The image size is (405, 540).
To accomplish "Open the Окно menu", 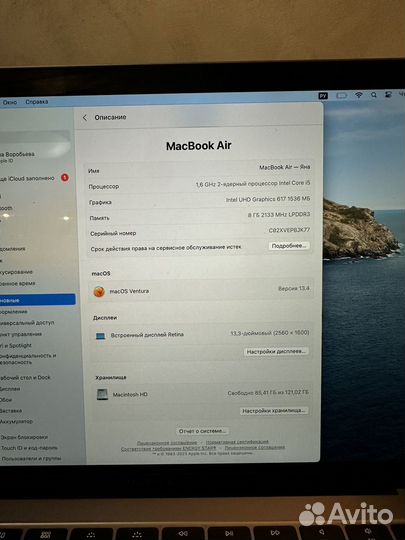I will [10, 102].
